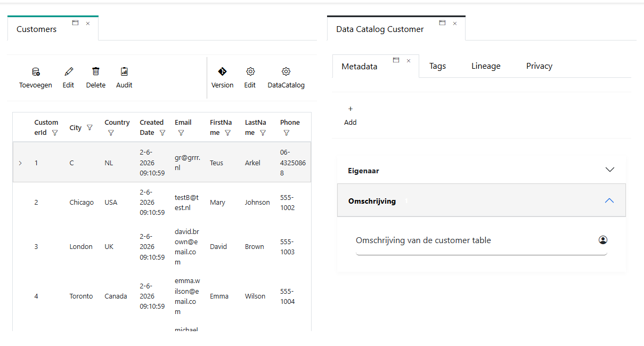Select the Customers tab

point(36,29)
